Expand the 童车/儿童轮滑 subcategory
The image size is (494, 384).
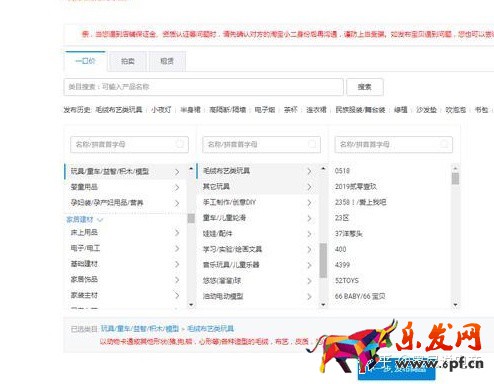click(258, 218)
